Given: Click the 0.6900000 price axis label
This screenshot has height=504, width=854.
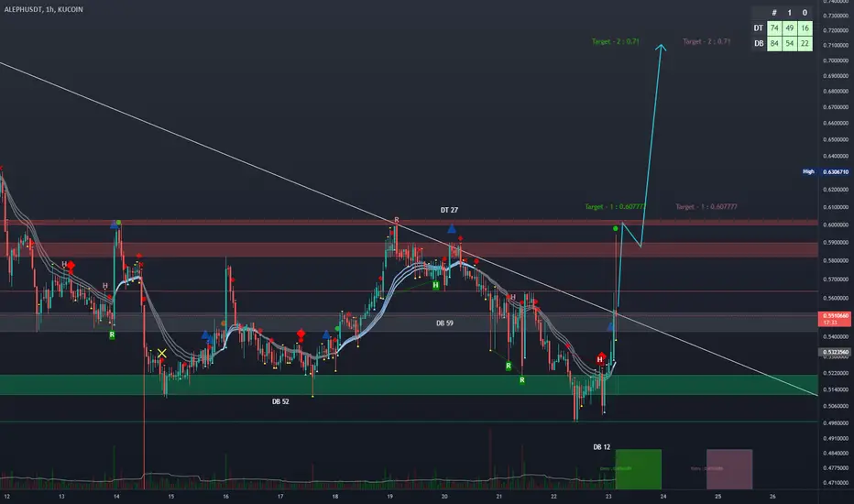Looking at the screenshot, I should (836, 76).
